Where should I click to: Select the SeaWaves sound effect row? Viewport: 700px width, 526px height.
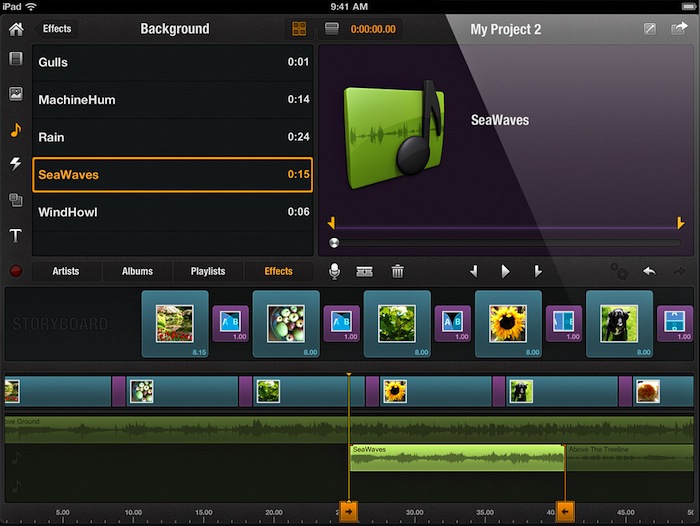point(173,175)
